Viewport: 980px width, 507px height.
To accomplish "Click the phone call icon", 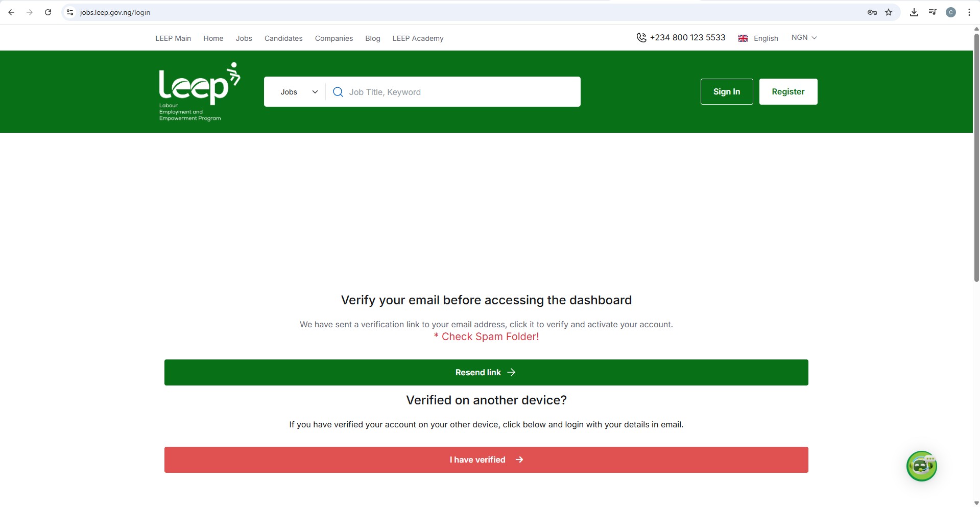I will click(x=641, y=38).
